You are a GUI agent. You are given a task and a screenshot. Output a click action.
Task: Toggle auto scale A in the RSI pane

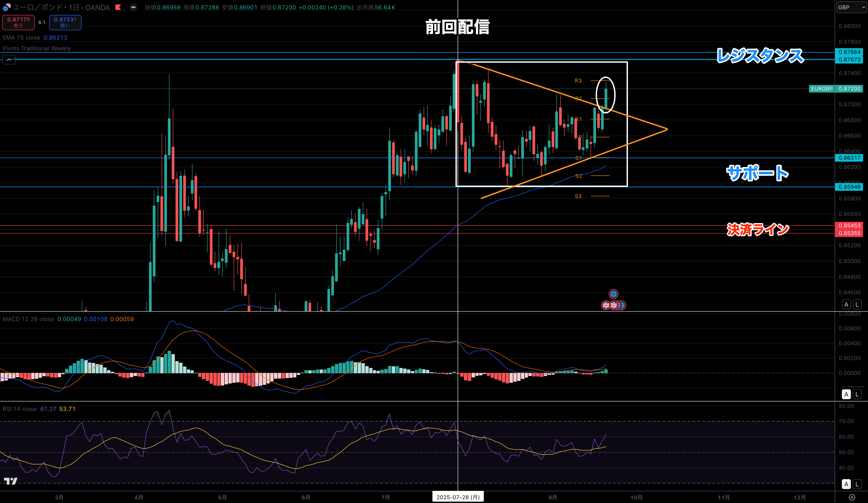click(846, 484)
